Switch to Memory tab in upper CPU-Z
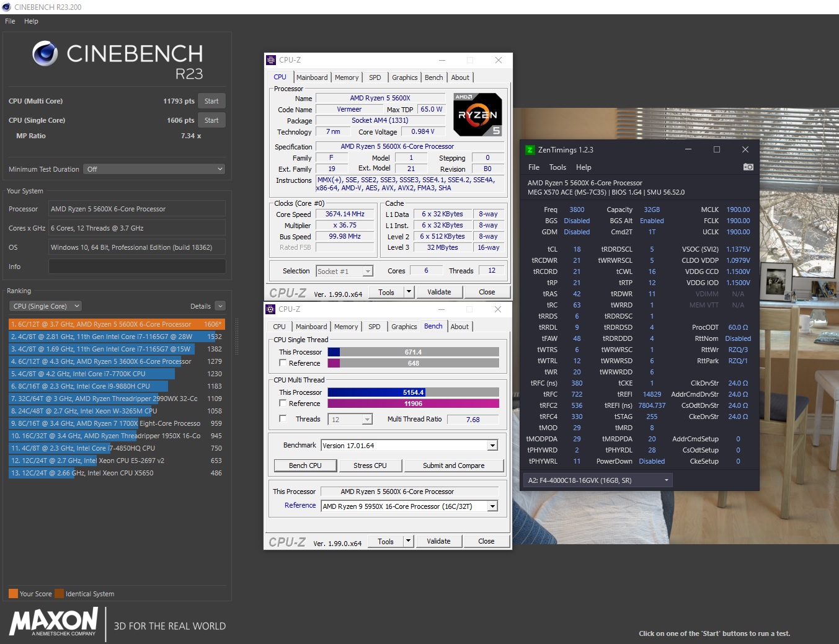Viewport: 839px width, 644px height. tap(347, 77)
